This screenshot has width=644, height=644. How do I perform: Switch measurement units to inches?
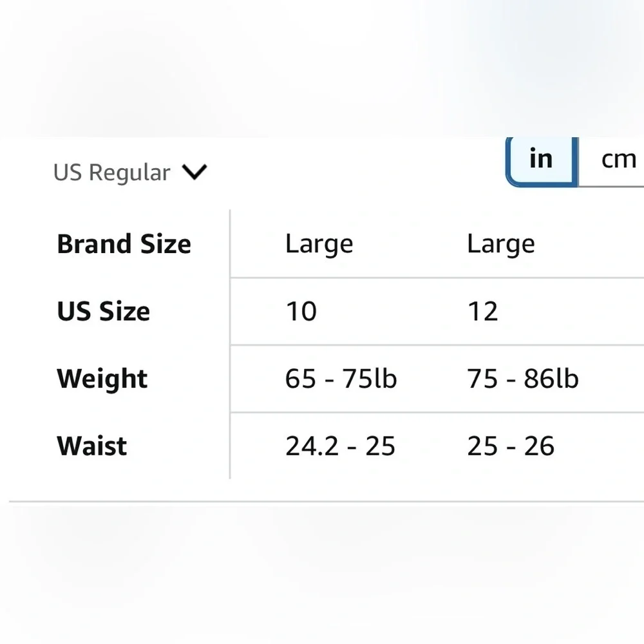tap(542, 162)
